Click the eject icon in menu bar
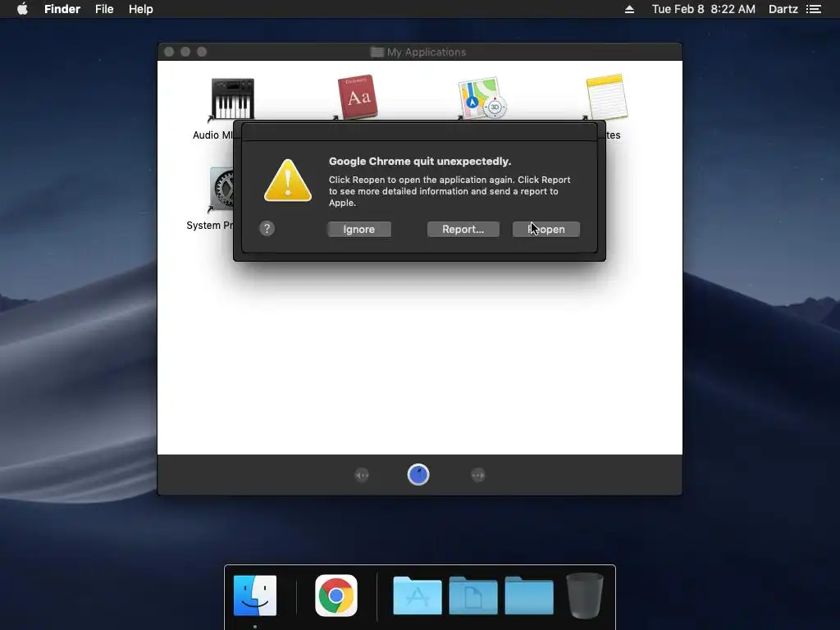This screenshot has height=630, width=840. pos(629,9)
